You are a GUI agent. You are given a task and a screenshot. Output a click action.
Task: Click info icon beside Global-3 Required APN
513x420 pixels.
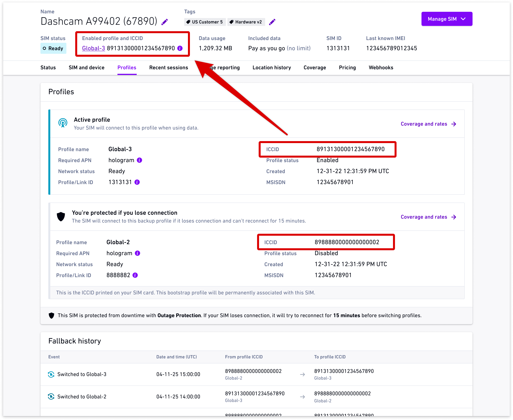pyautogui.click(x=139, y=160)
